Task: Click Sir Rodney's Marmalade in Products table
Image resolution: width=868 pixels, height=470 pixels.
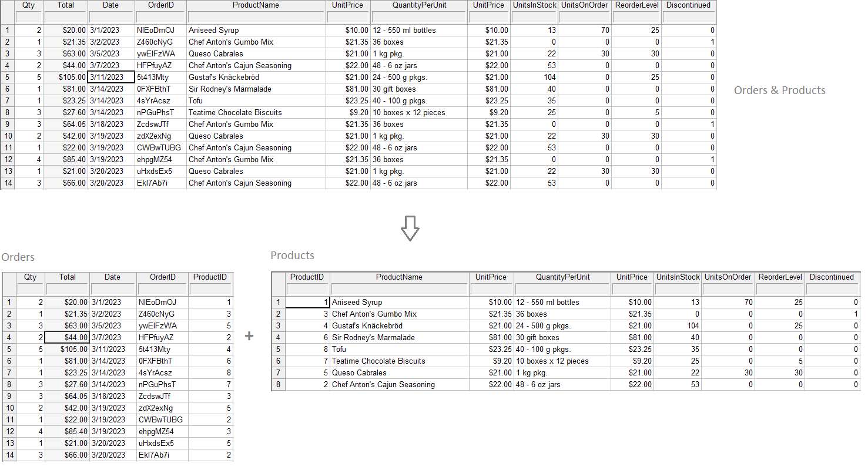Action: pyautogui.click(x=398, y=337)
